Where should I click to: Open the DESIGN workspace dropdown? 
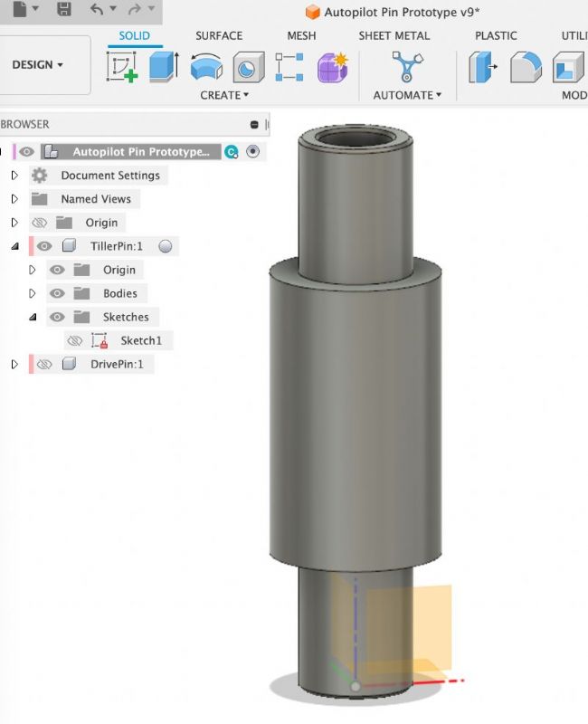tap(38, 65)
